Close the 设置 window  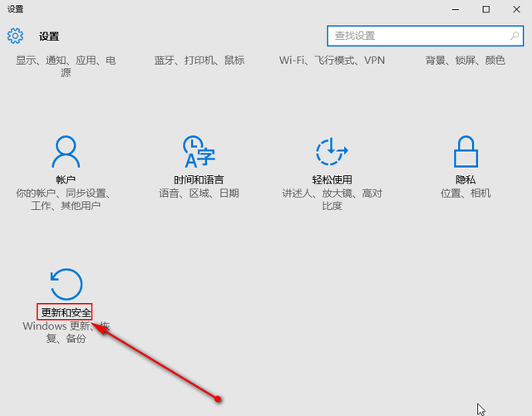pos(516,9)
